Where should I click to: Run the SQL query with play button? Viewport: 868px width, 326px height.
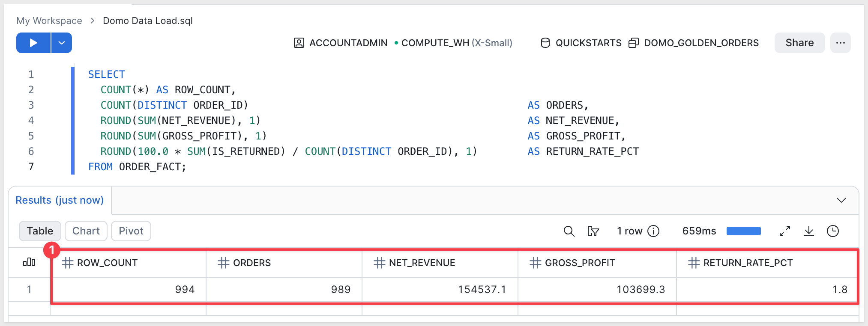point(33,43)
